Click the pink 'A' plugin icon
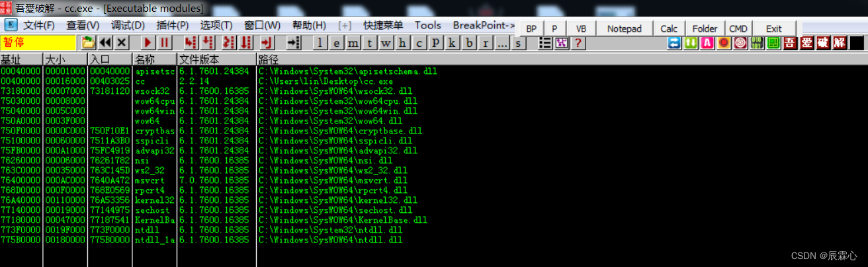Image resolution: width=868 pixels, height=267 pixels. 707,43
